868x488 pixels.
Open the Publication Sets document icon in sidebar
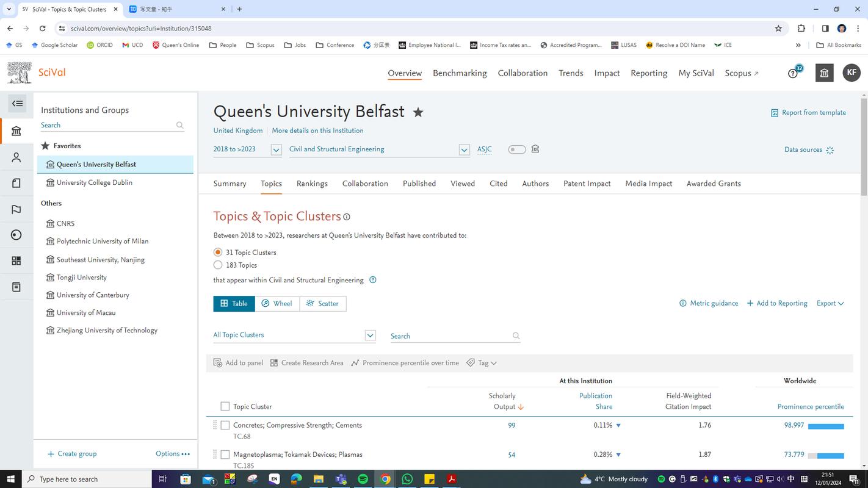click(16, 183)
